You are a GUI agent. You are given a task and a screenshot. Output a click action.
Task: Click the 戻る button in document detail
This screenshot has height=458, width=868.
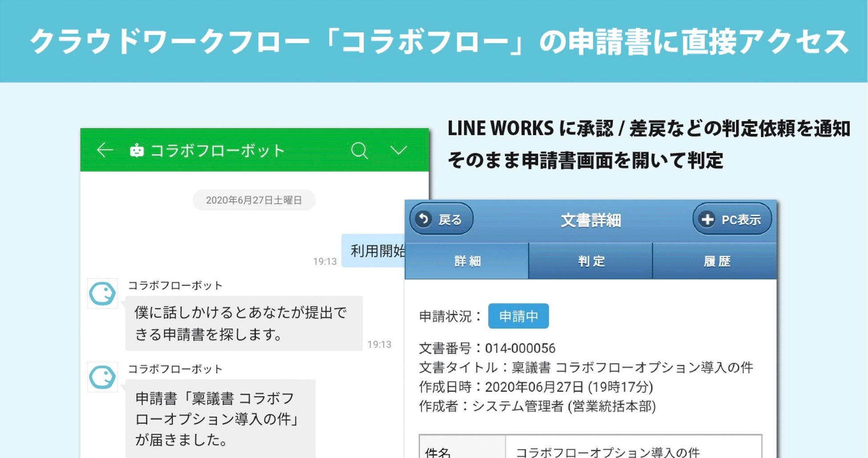click(x=441, y=219)
